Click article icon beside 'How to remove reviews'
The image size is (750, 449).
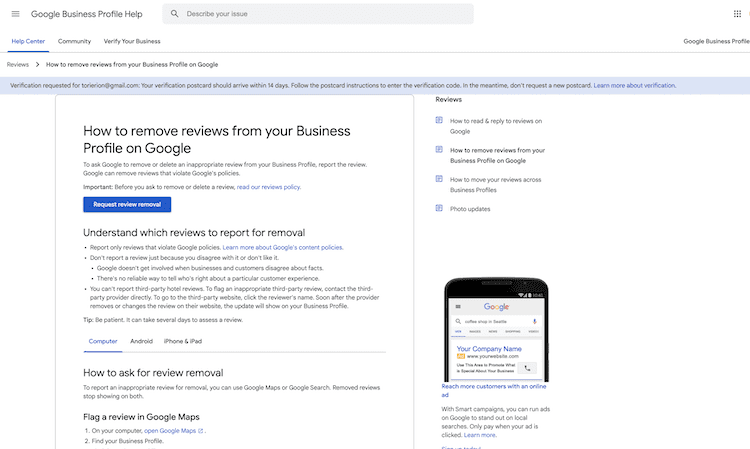[439, 150]
